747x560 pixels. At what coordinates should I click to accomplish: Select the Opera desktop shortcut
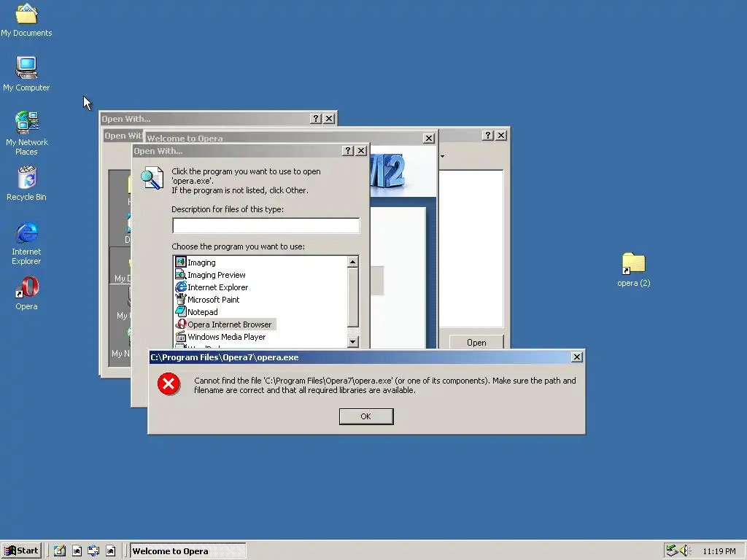click(x=26, y=294)
